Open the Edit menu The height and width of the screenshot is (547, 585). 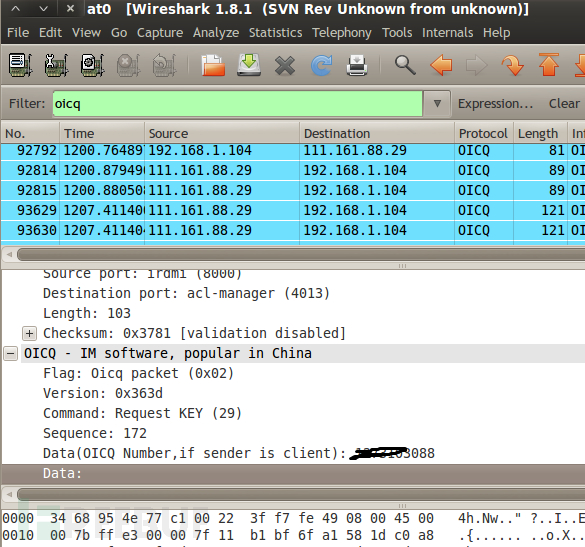click(x=50, y=32)
